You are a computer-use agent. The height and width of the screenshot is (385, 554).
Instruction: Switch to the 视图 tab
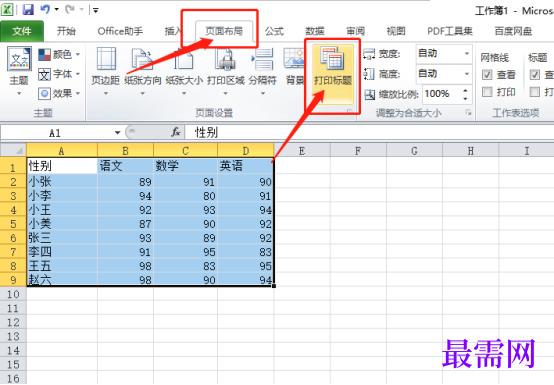(396, 31)
